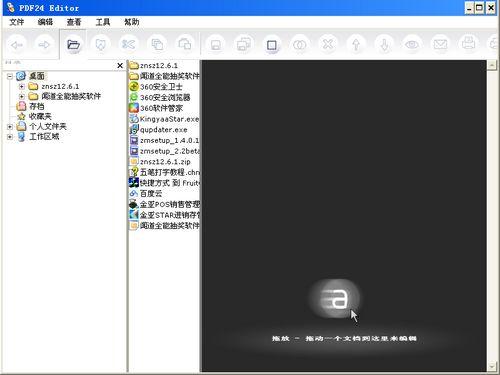The width and height of the screenshot is (500, 375).
Task: Select the scissors cut icon
Action: (x=129, y=45)
